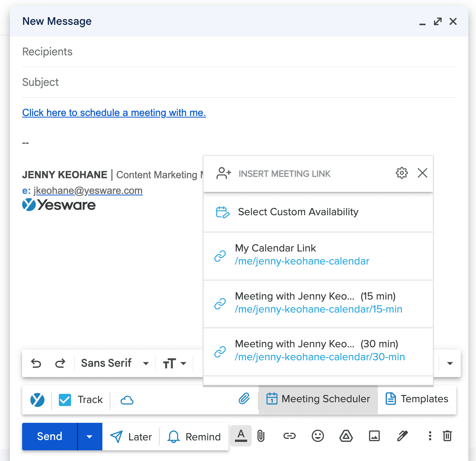Insert a photo with the image icon
The image size is (476, 461).
[374, 436]
